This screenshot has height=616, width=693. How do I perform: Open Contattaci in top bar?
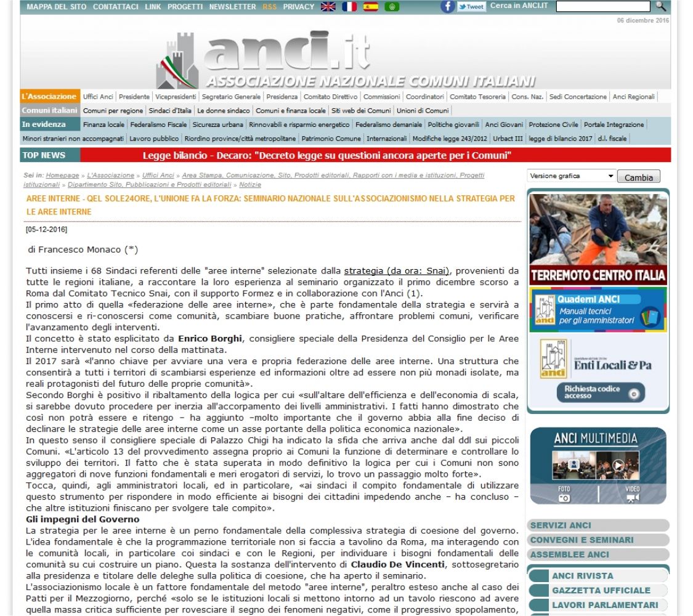pyautogui.click(x=115, y=7)
